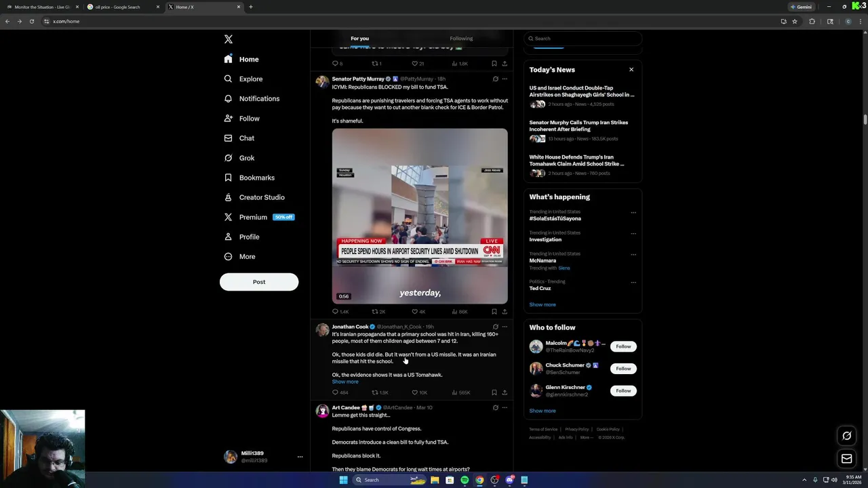Reply to Jonathan Cook's post
This screenshot has width=868, height=488.
pyautogui.click(x=340, y=392)
